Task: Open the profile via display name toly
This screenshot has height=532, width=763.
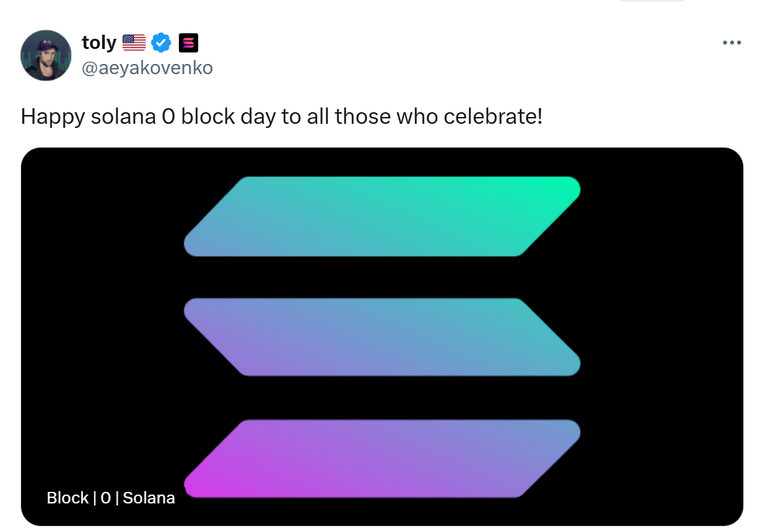Action: tap(99, 43)
